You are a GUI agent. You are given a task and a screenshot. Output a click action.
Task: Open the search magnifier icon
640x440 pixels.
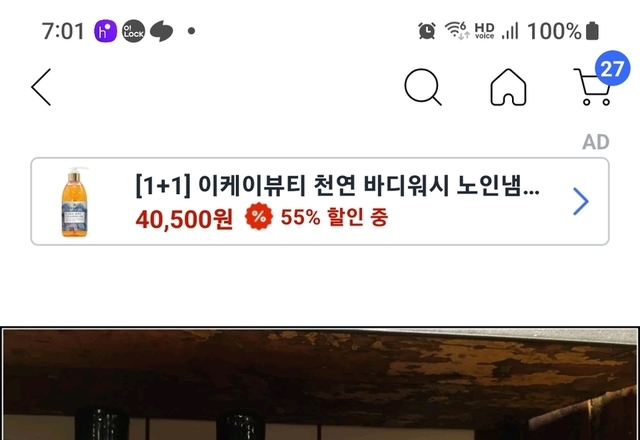point(423,87)
